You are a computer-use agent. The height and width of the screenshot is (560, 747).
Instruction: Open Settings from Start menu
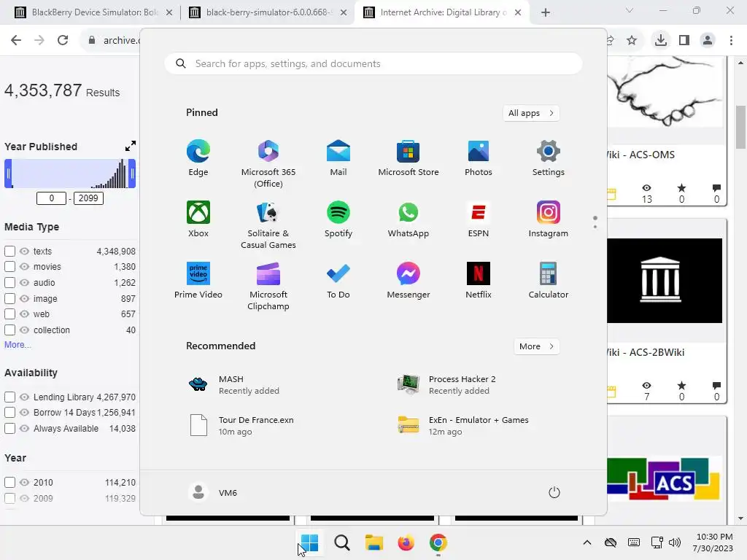549,158
